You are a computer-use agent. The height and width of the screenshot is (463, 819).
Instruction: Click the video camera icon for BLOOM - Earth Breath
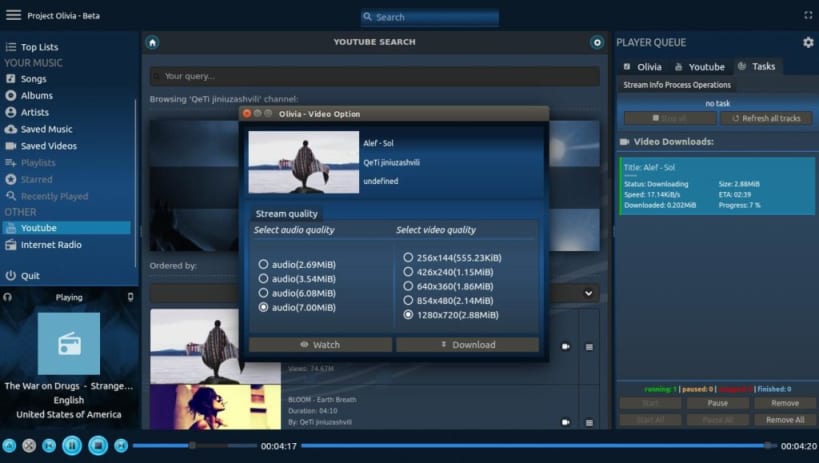(566, 422)
